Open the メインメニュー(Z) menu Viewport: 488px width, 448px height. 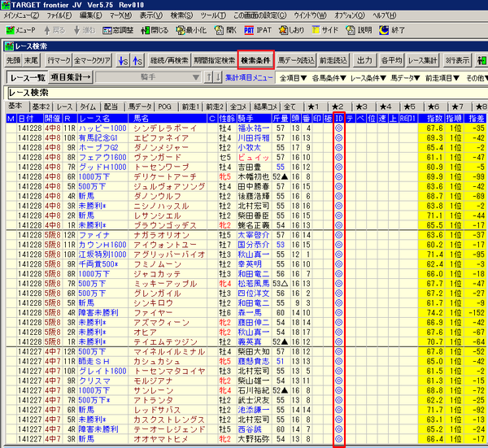21,15
